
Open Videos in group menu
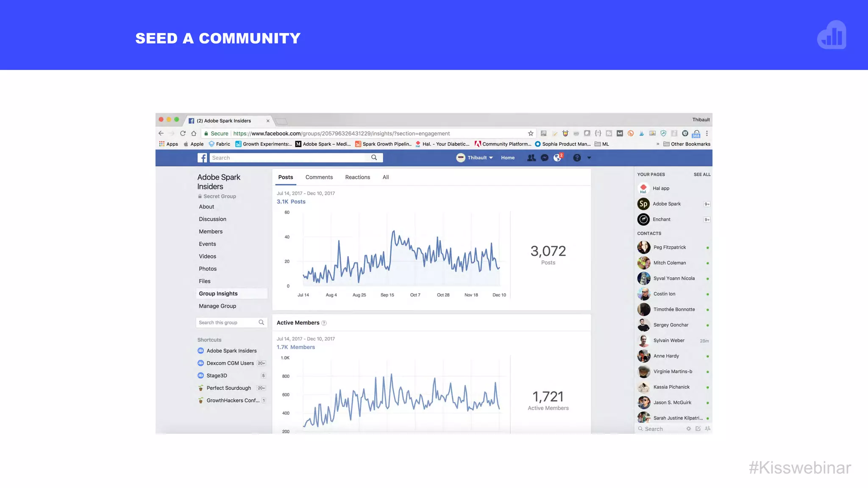(208, 256)
